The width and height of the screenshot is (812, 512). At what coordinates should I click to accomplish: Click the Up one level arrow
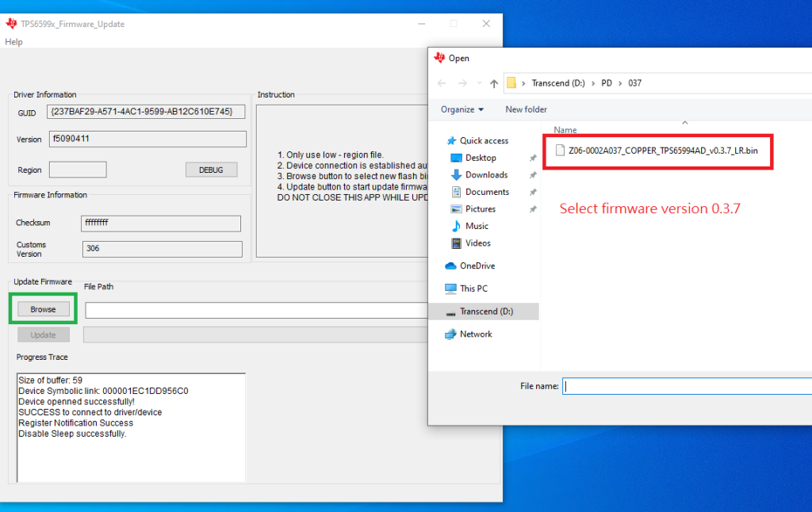494,83
